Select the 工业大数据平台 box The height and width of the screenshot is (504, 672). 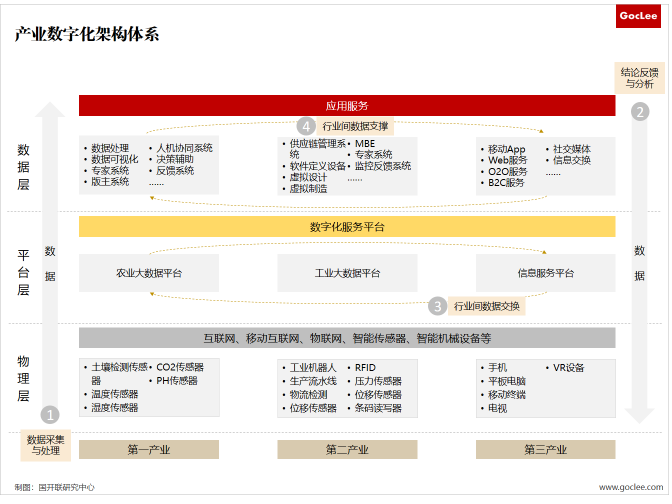347,273
